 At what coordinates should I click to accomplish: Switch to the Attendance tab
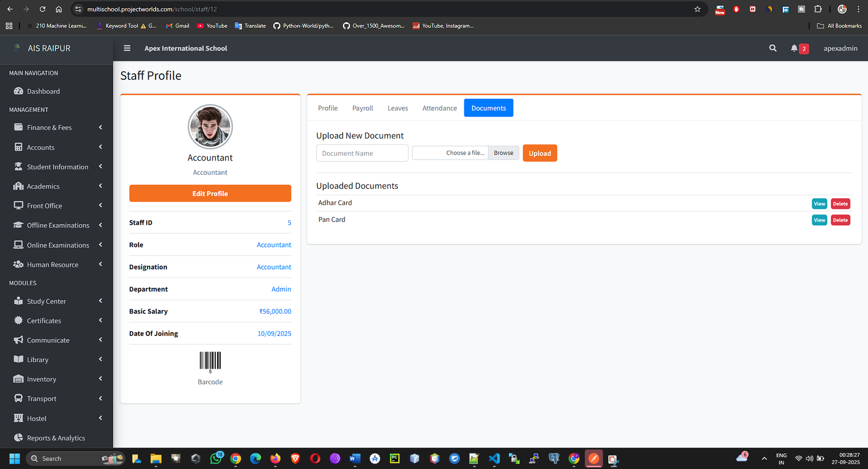tap(439, 108)
